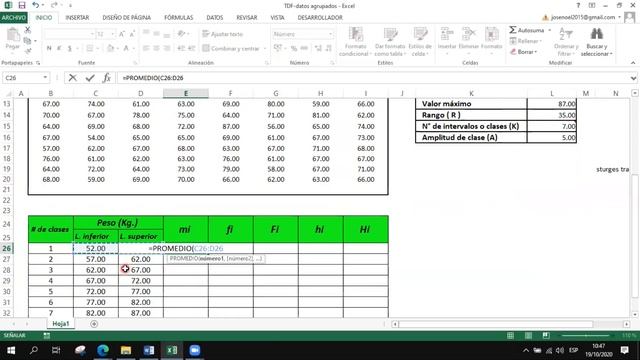The image size is (640, 360).
Task: Click the Insertar cells icon
Action: pyautogui.click(x=447, y=34)
